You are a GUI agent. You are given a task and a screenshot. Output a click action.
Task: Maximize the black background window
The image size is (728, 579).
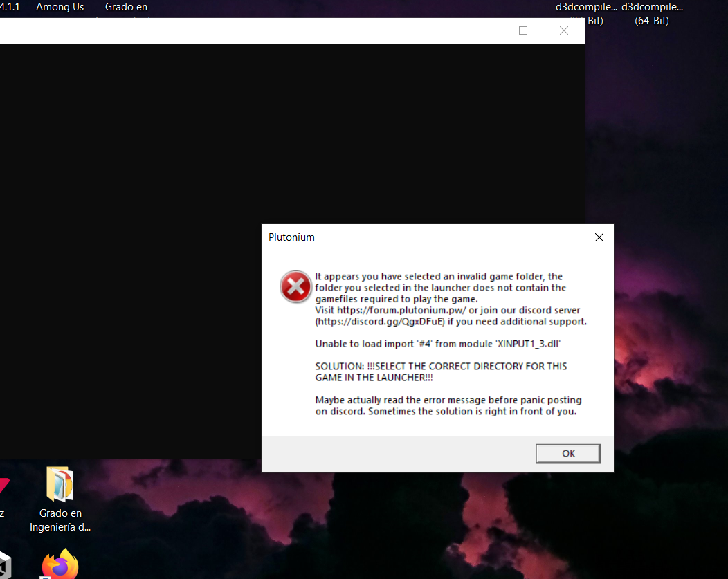[x=523, y=30]
